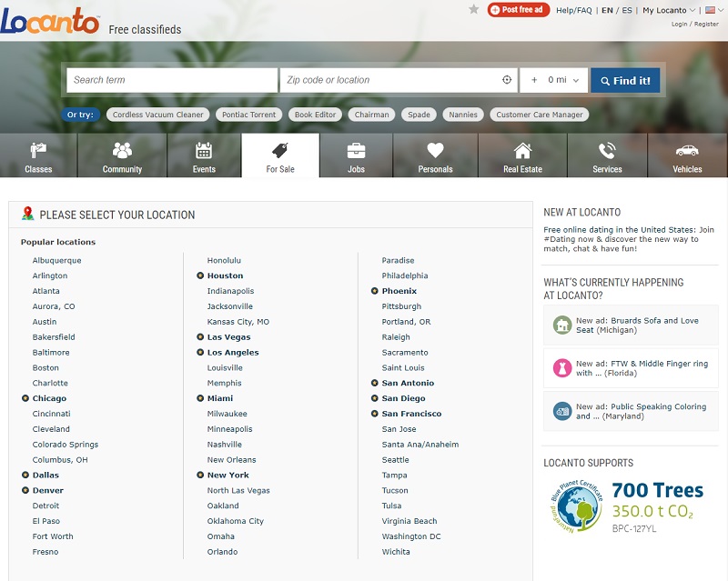Select Honolulu location
This screenshot has width=728, height=581.
click(x=224, y=260)
